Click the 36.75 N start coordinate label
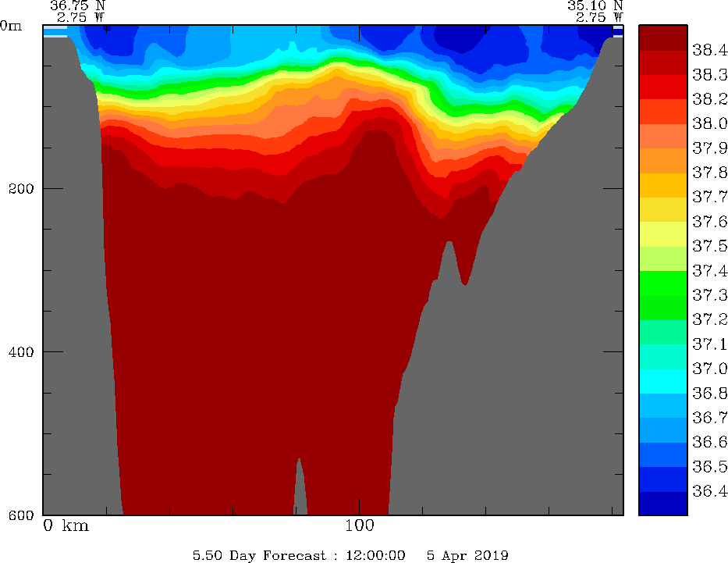This screenshot has width=728, height=563. [x=77, y=5]
